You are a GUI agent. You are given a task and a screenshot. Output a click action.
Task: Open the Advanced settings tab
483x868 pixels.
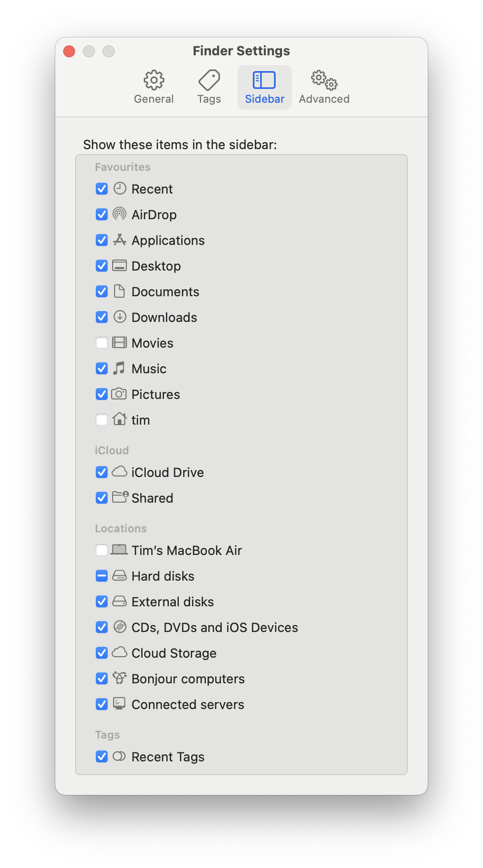click(x=324, y=87)
